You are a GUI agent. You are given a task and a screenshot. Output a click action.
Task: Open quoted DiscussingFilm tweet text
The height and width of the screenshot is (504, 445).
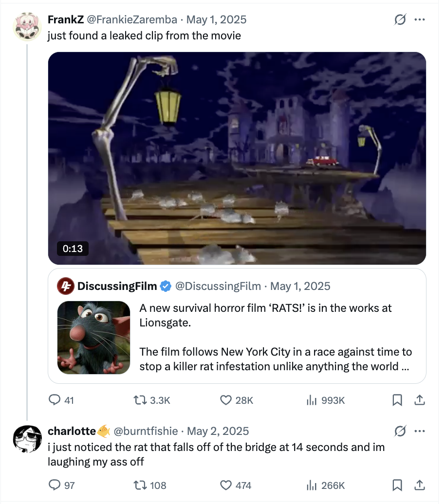tap(275, 337)
